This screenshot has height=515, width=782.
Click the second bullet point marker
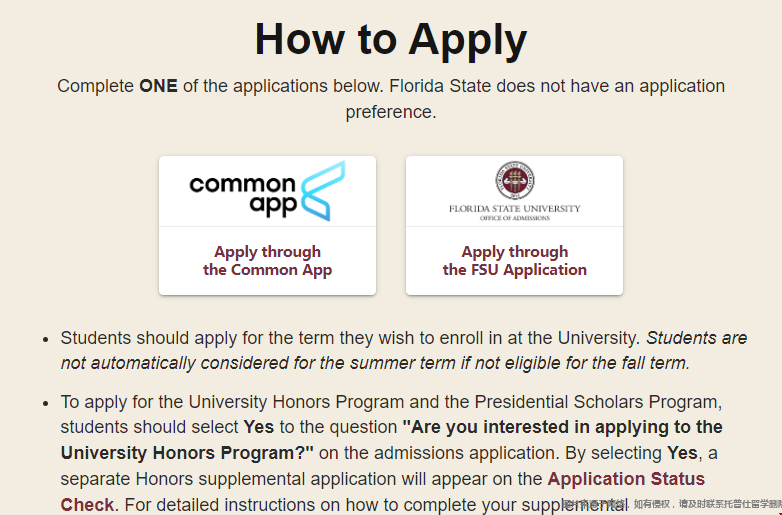[46, 403]
